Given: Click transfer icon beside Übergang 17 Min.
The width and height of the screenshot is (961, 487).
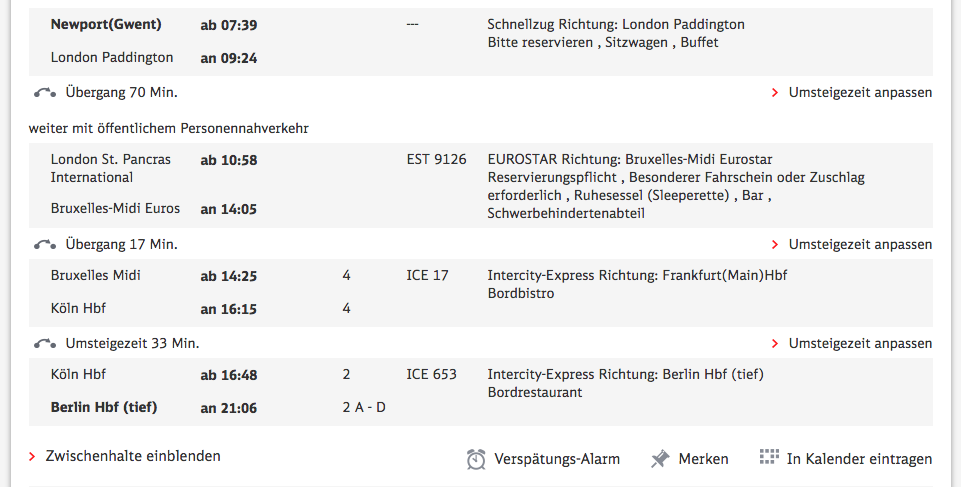Looking at the screenshot, I should pos(44,244).
